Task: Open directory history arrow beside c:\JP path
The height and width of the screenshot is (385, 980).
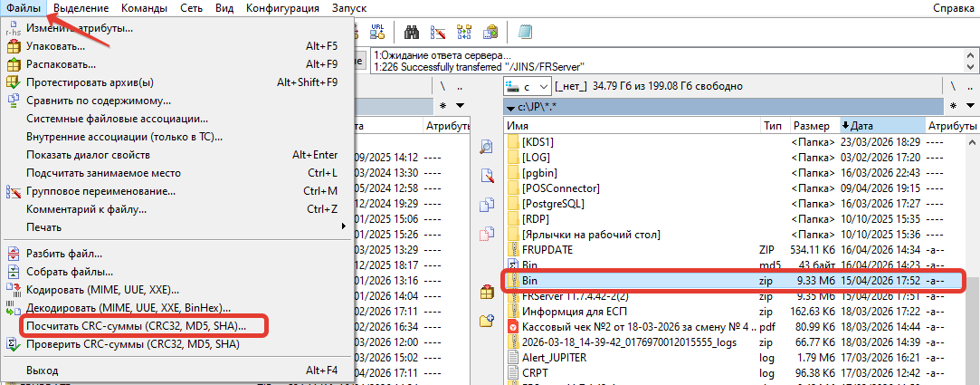Action: click(511, 108)
